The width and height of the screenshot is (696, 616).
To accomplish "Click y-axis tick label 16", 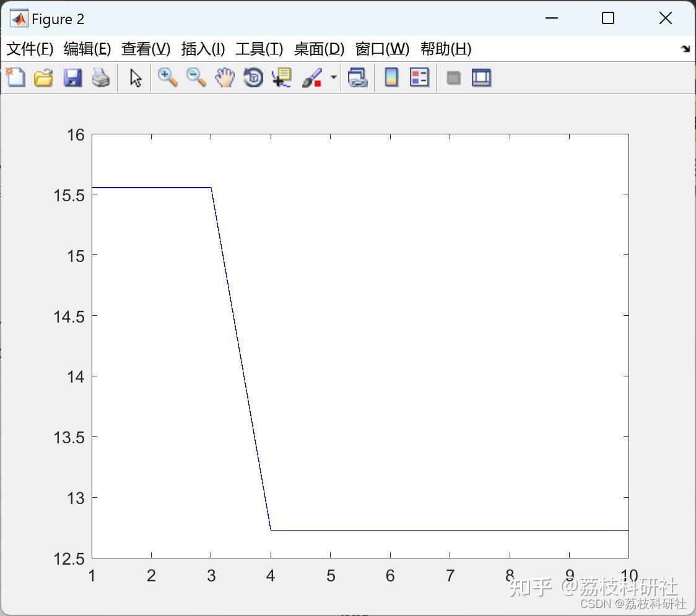I will 76,134.
